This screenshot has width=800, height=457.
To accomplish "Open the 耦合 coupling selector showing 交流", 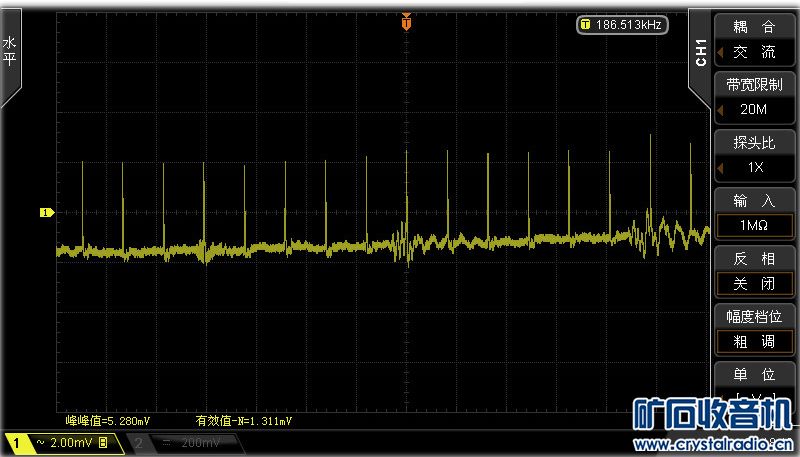I will [753, 53].
